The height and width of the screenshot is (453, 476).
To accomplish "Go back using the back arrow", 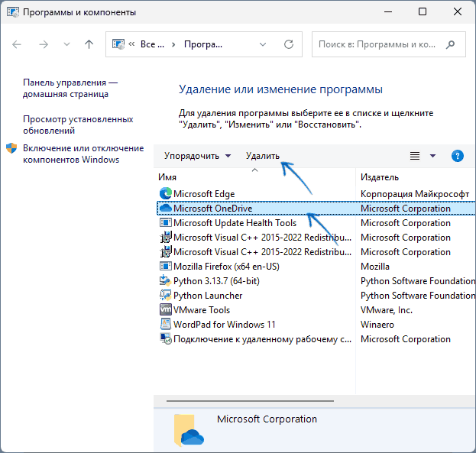I will click(x=17, y=45).
